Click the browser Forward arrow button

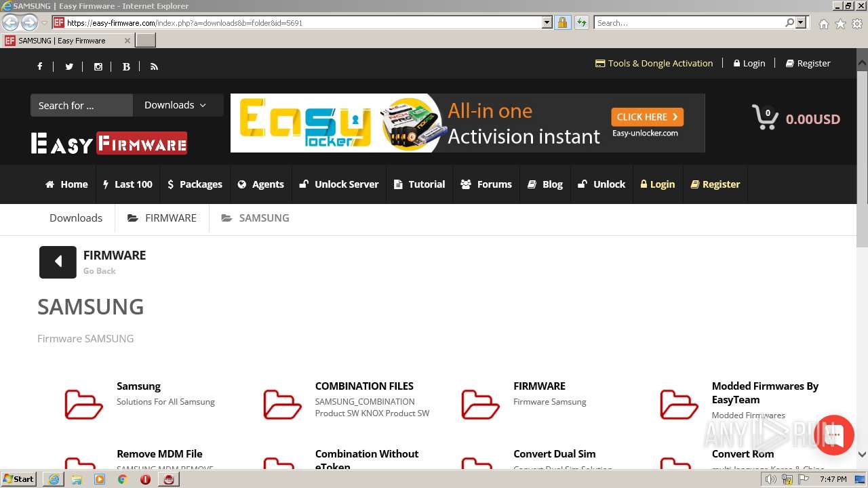click(29, 22)
